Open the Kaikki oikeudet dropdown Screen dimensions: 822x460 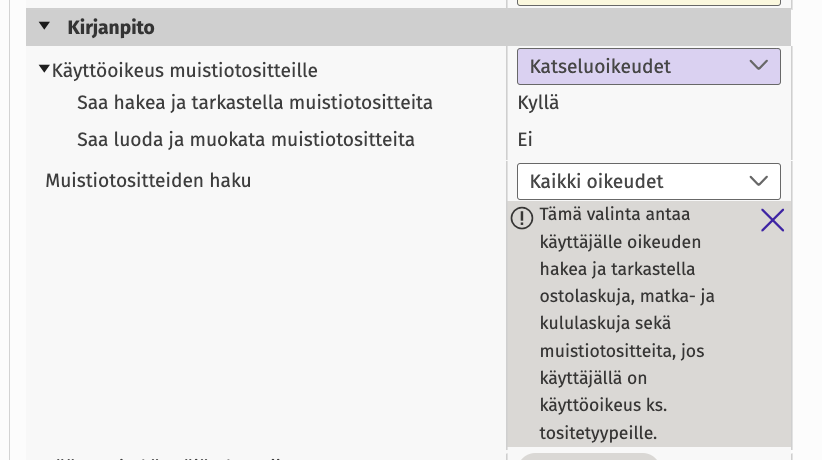(x=648, y=181)
